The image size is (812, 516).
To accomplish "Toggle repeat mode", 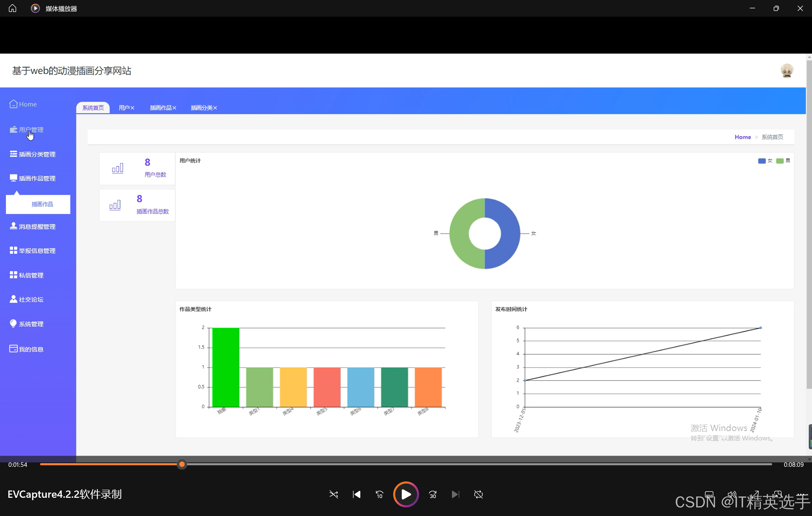I will tap(479, 494).
